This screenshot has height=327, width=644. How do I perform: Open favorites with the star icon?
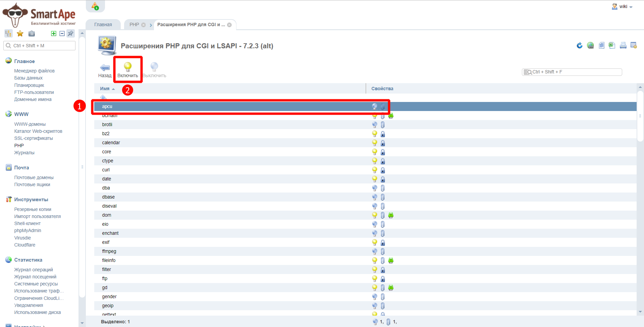tap(20, 34)
